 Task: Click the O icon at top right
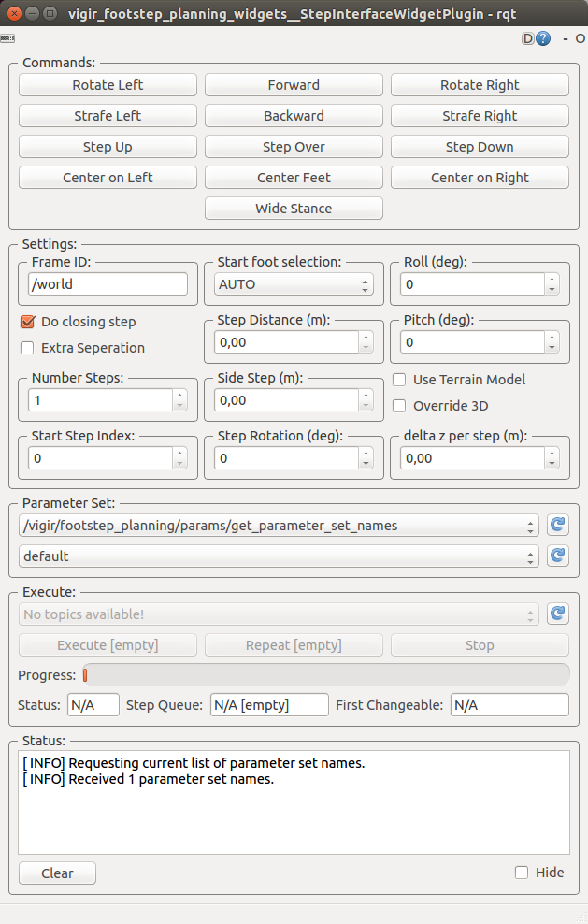(580, 39)
